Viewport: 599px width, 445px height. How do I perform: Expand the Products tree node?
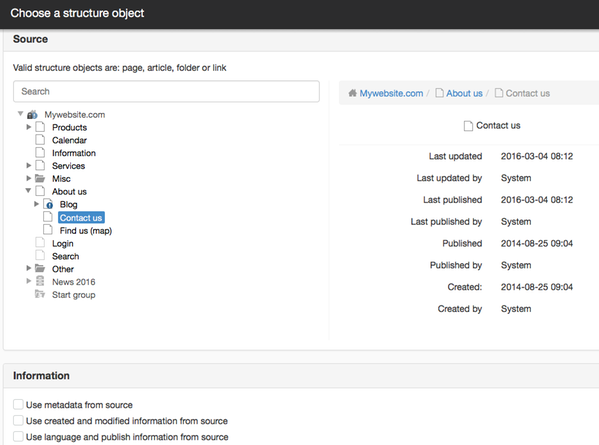click(x=29, y=127)
